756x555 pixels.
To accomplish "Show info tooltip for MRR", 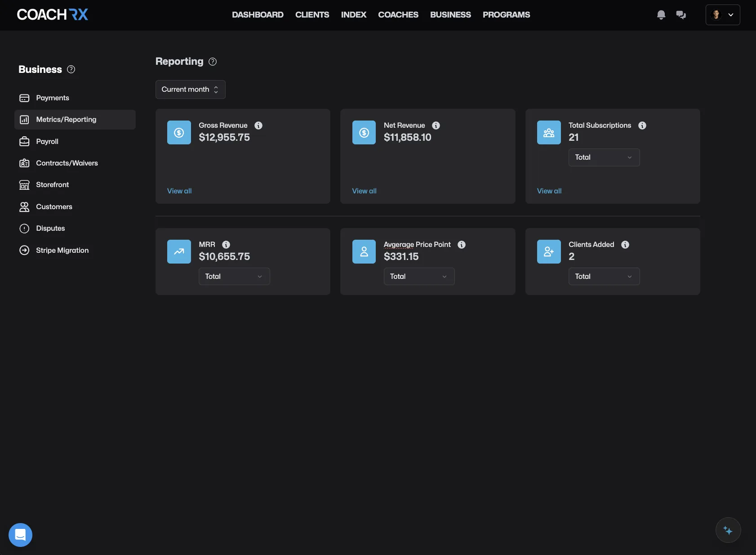I will [x=226, y=245].
